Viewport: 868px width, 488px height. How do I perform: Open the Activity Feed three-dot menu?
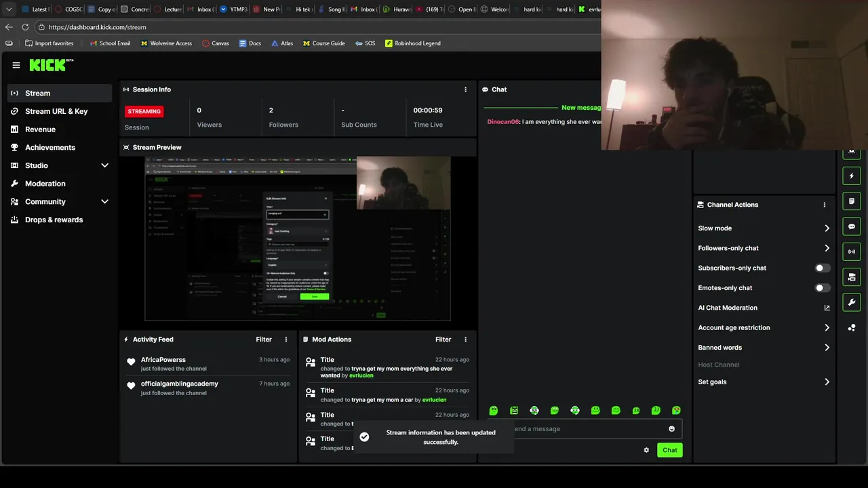(286, 340)
